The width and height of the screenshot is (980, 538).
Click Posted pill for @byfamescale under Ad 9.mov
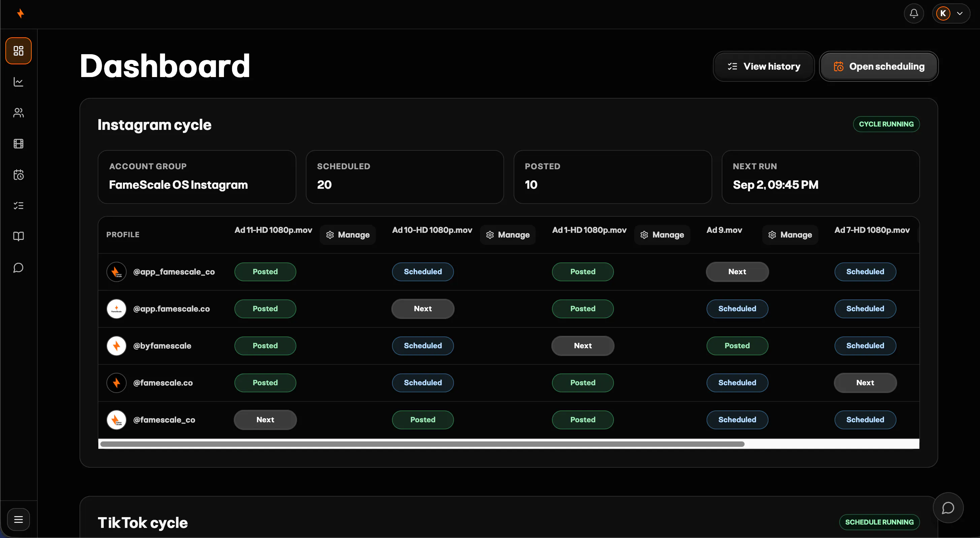click(737, 346)
